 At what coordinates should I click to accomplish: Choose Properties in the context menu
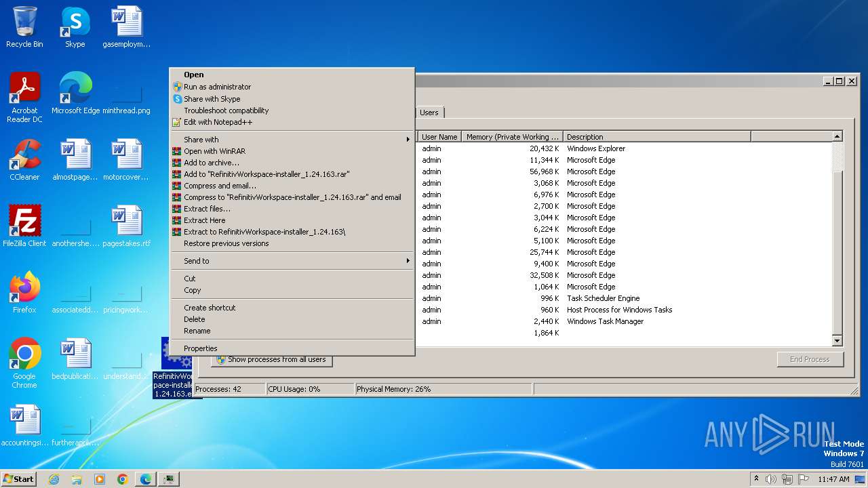(292, 348)
